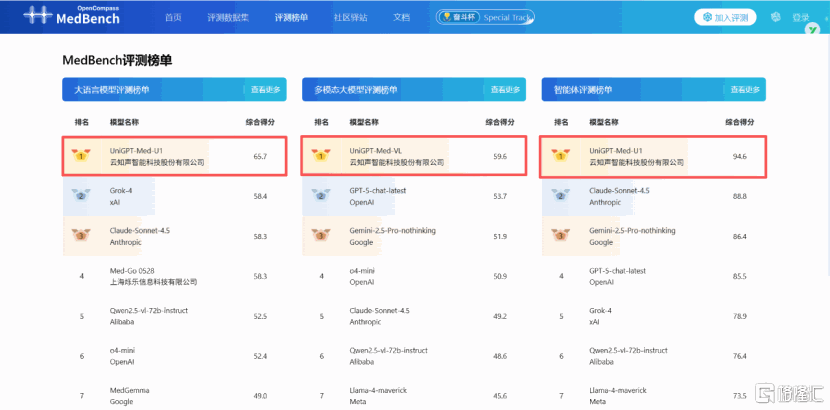The image size is (830, 410).
Task: Expand 查看更多 for 多模态大模型评测榜单
Action: 505,90
